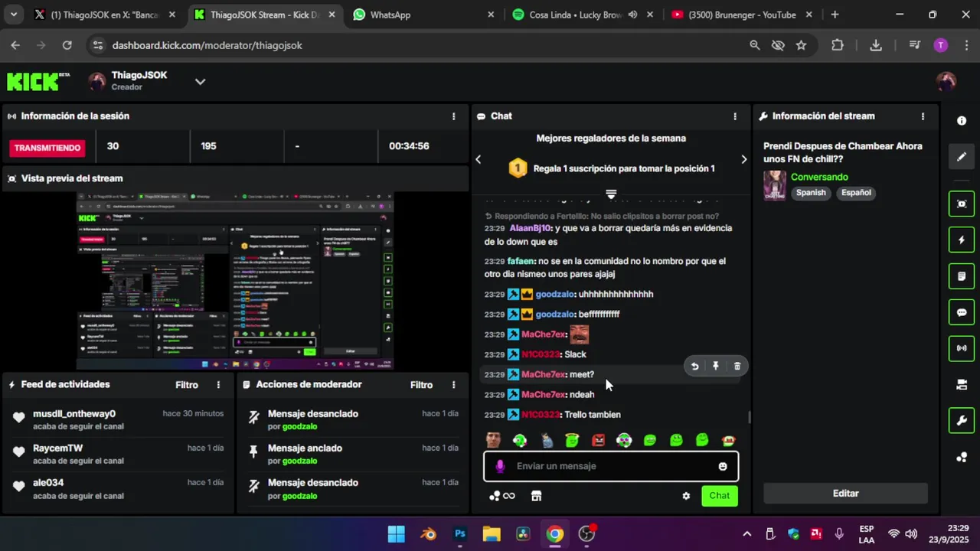Reload the Kick dashboard page

point(67,45)
